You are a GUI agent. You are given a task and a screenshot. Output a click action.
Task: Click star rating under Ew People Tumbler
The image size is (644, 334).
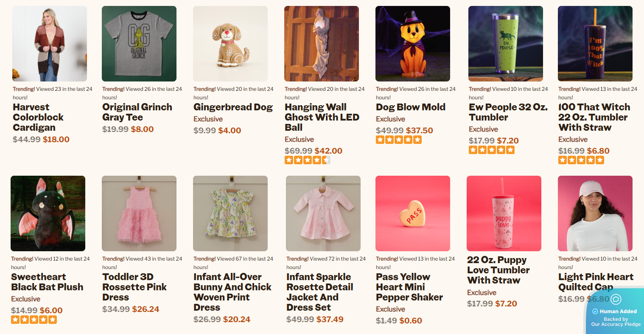pyautogui.click(x=491, y=150)
